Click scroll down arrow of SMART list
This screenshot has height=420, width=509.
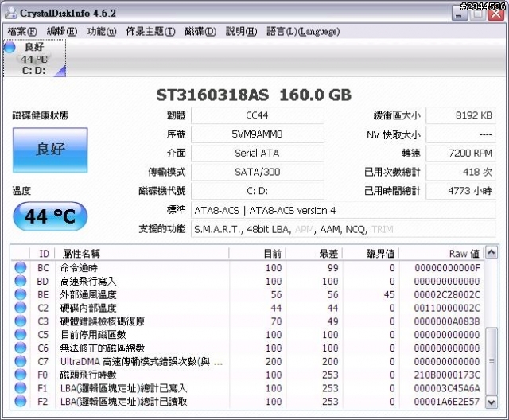(x=492, y=402)
